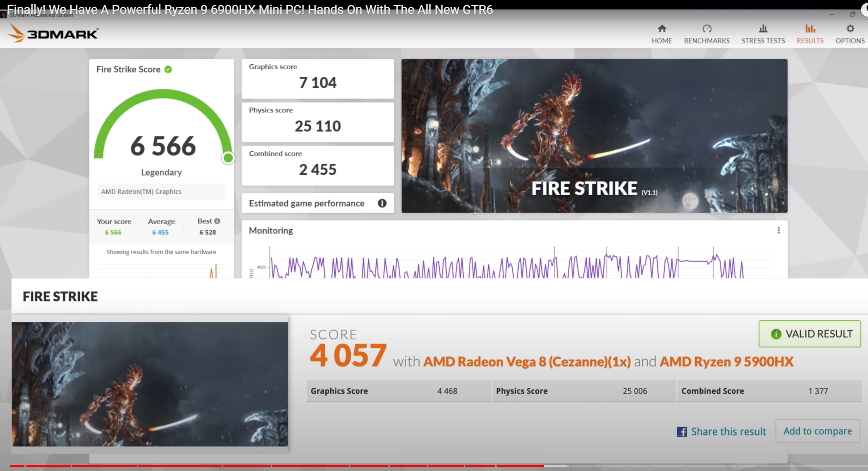This screenshot has height=471, width=868.
Task: Select the Results section
Action: point(810,34)
